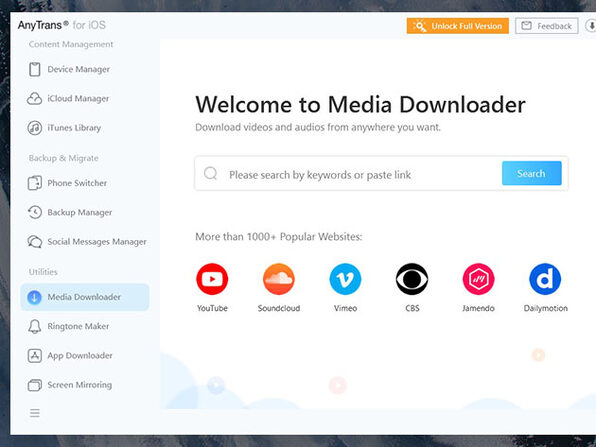Click the Social Messages Manager chat icon
This screenshot has height=447, width=596.
[35, 241]
